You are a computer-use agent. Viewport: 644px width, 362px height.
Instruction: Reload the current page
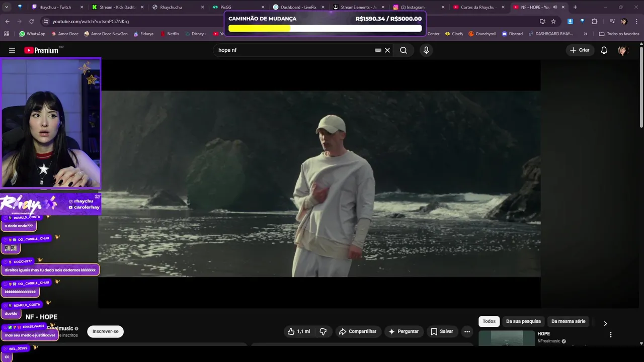[x=31, y=22]
